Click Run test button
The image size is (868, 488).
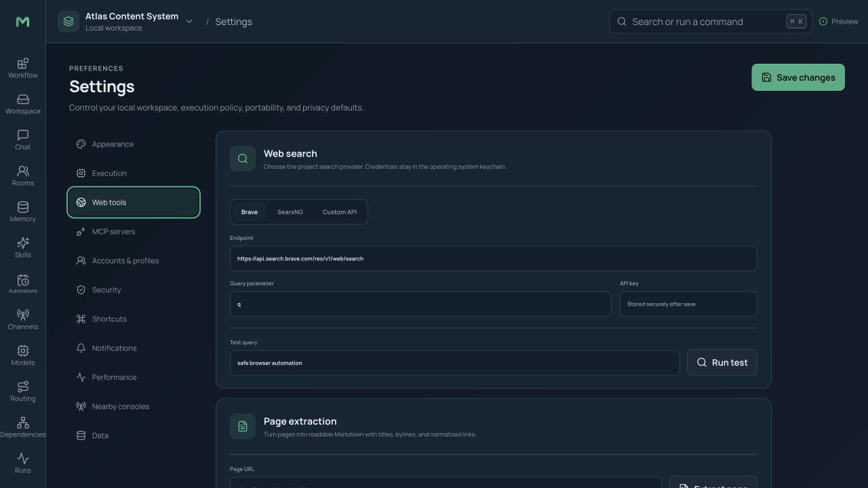pos(722,363)
